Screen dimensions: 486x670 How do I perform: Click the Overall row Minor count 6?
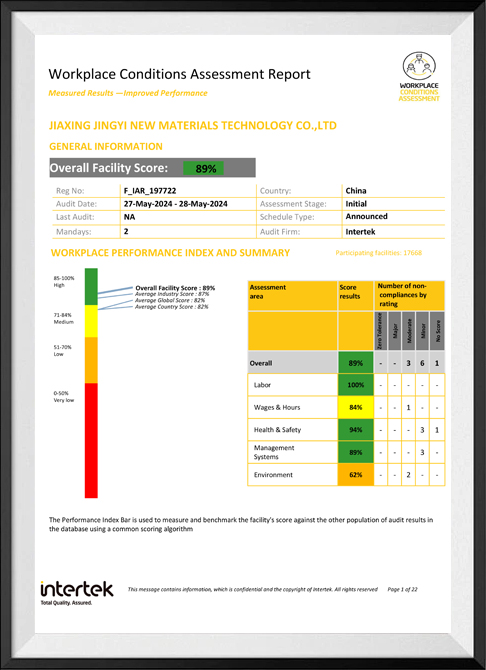[422, 363]
